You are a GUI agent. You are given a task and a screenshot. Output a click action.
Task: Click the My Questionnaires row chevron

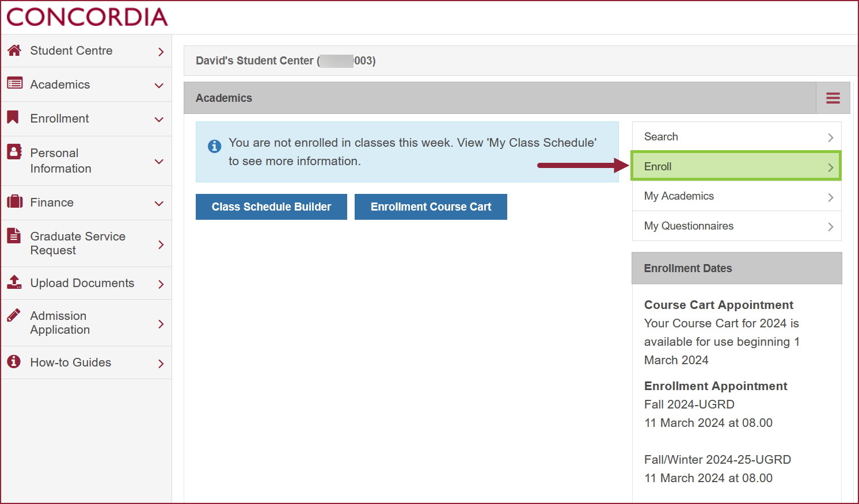[830, 227]
